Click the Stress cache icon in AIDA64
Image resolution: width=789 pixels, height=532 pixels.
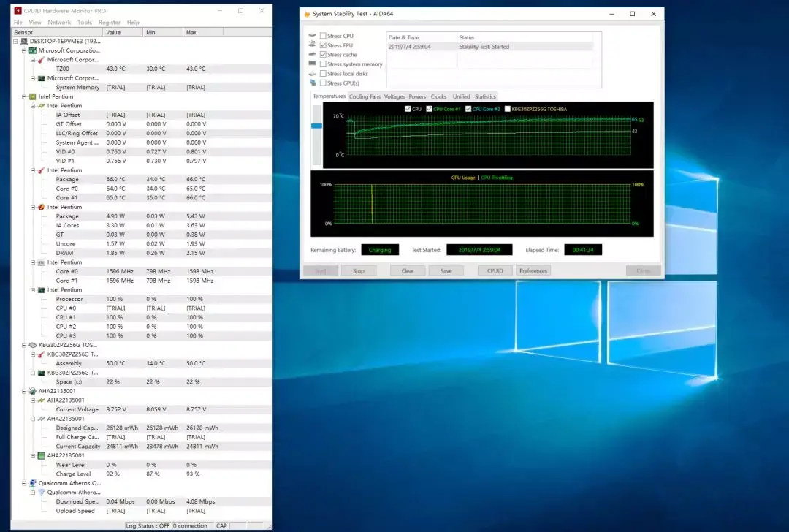pyautogui.click(x=312, y=54)
